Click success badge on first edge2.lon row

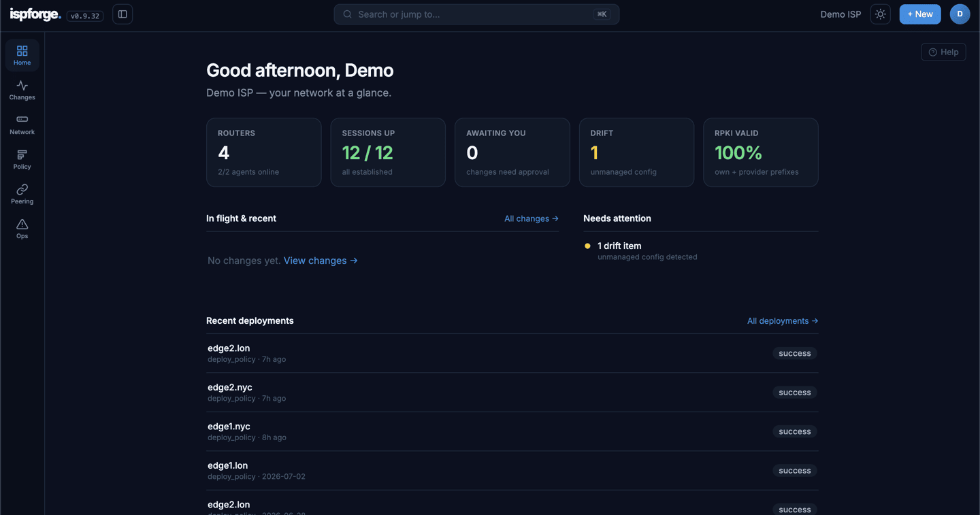(795, 353)
